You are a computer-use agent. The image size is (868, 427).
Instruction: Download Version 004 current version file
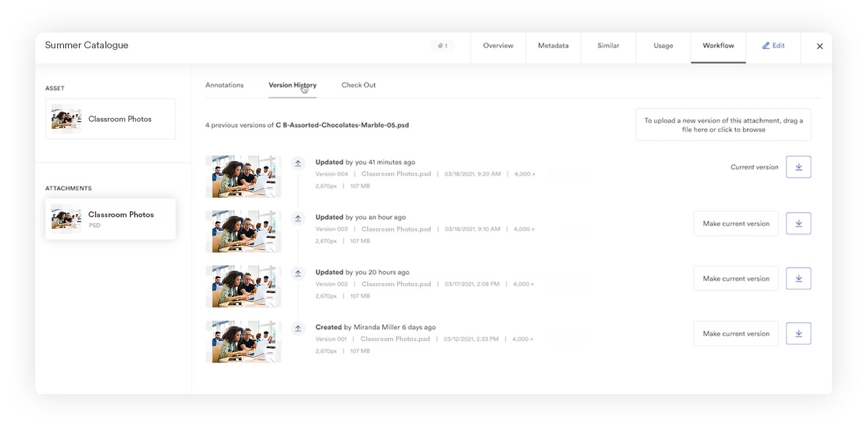click(x=798, y=167)
